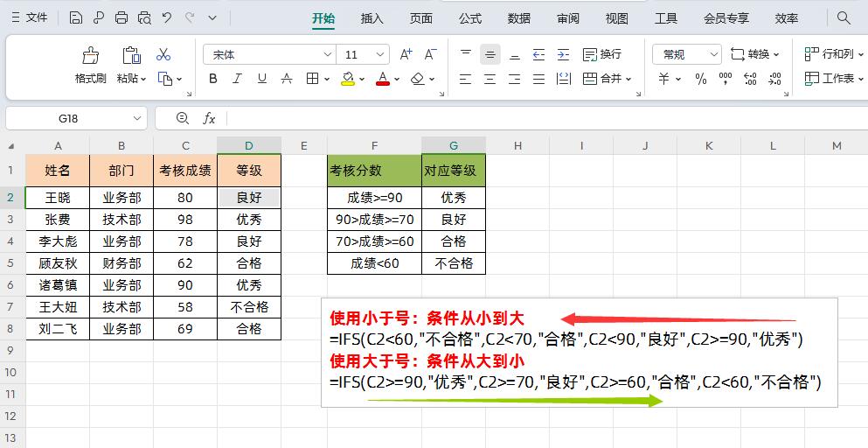Viewport: 868px width, 448px height.
Task: Select the Format Painter tool
Action: (91, 66)
